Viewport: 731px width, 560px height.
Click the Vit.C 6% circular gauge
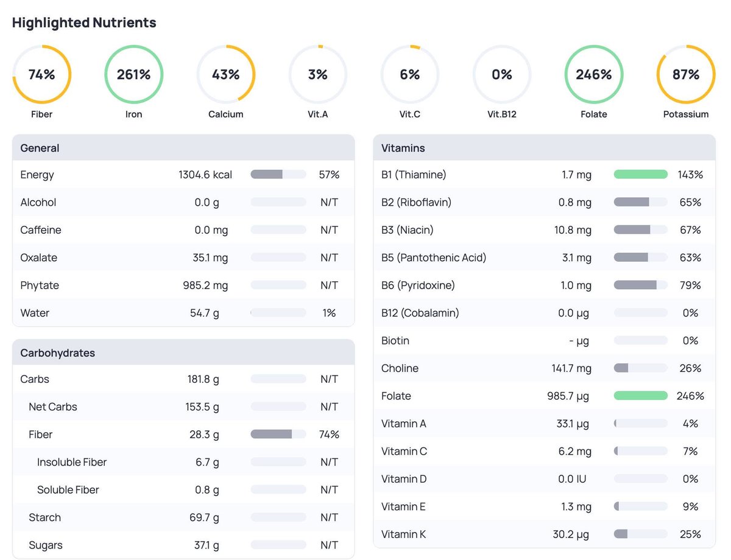(410, 74)
